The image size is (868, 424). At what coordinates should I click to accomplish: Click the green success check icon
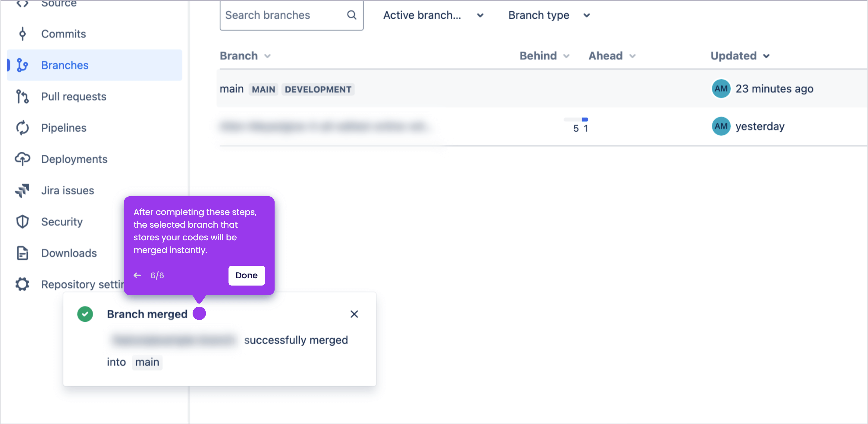(x=85, y=314)
